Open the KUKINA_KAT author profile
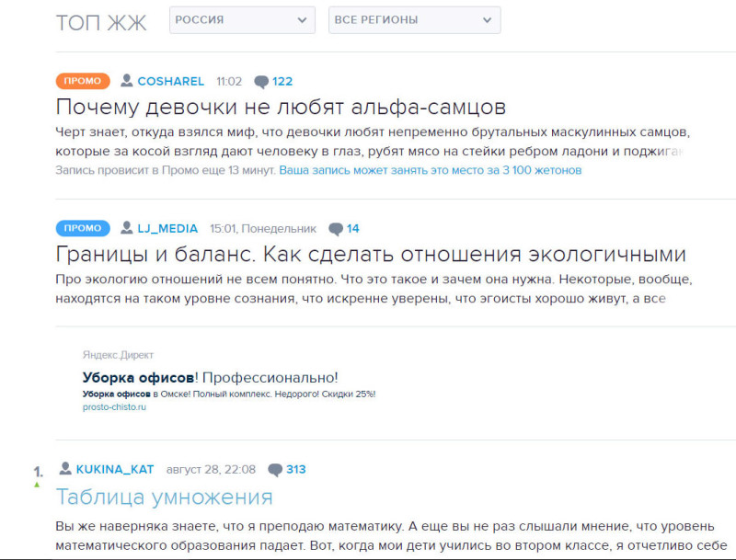Screen dimensions: 736x560 (x=115, y=470)
